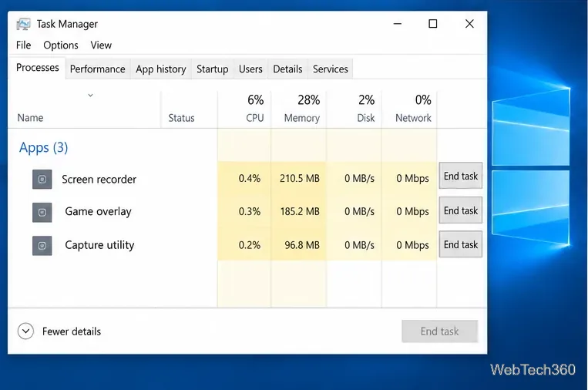Click the 0.4% CPU value

click(x=250, y=178)
